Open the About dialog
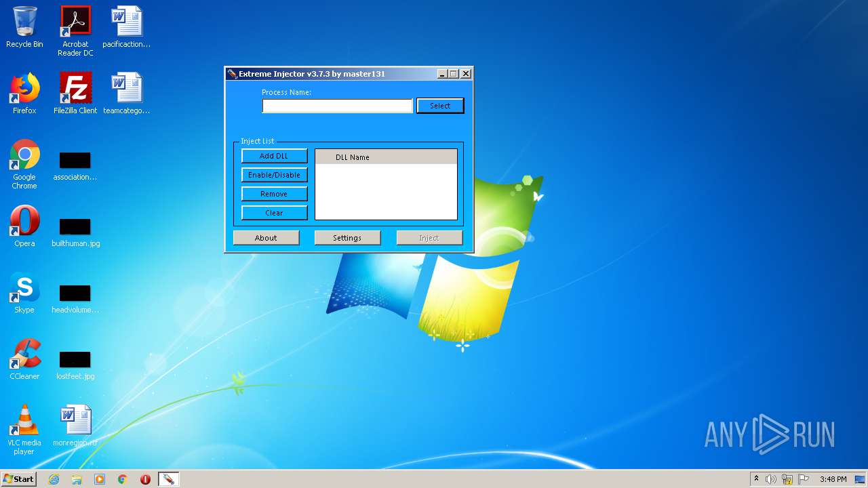This screenshot has height=488, width=868. 266,238
